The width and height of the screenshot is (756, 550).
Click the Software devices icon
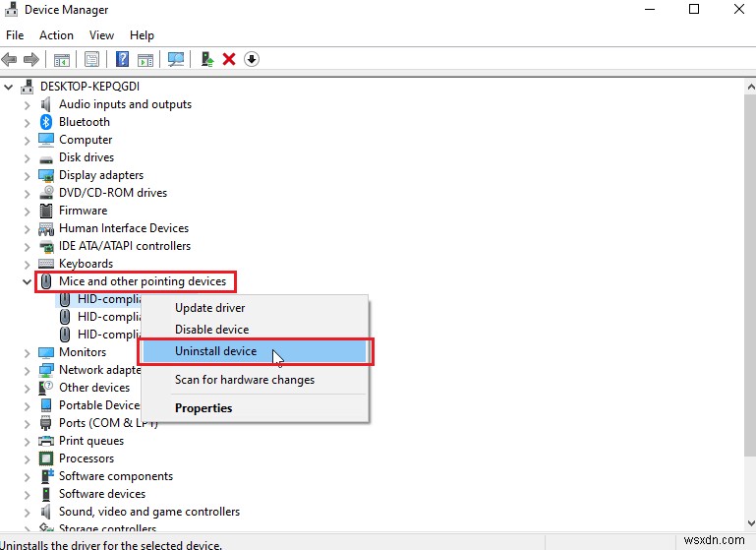(46, 494)
